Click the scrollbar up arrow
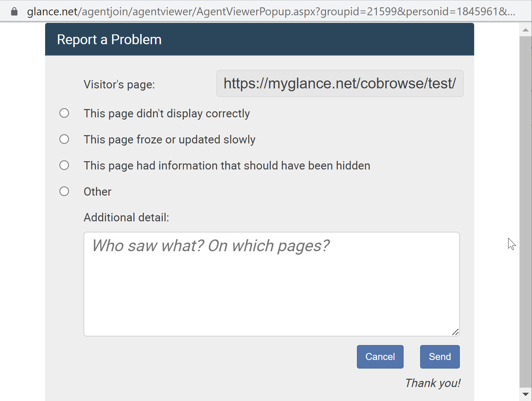The image size is (532, 401). [x=525, y=30]
